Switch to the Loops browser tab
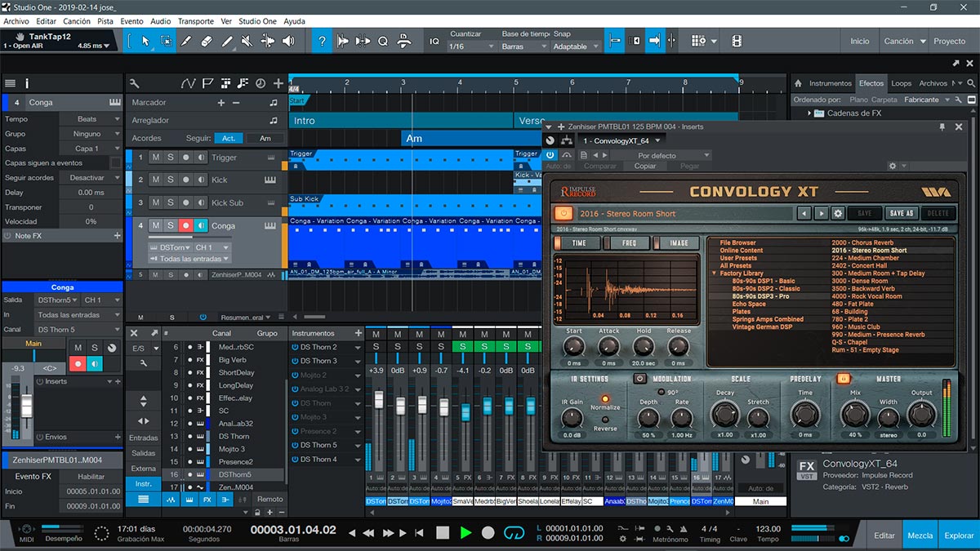The width and height of the screenshot is (980, 551). [901, 83]
